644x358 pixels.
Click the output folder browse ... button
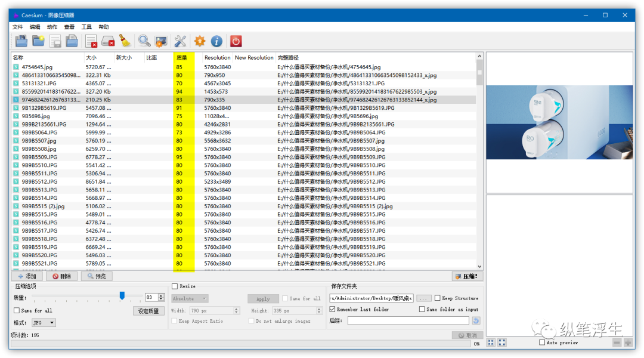(423, 298)
